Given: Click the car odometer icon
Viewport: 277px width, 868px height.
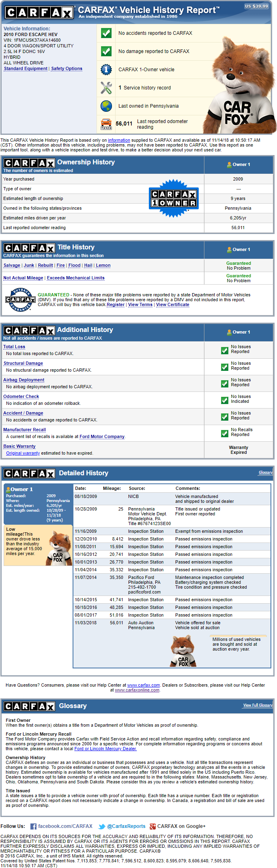Looking at the screenshot, I should coord(106,124).
